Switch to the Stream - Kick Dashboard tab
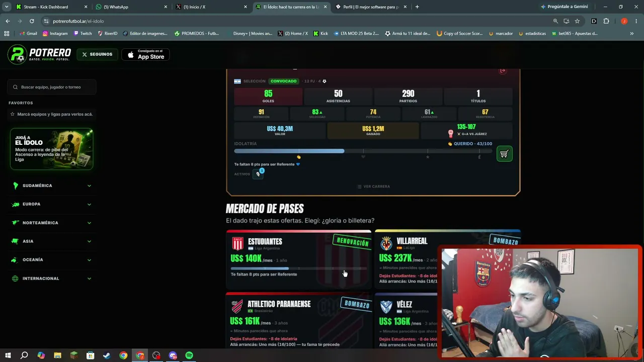Viewport: 644px width, 362px height. pos(51,7)
